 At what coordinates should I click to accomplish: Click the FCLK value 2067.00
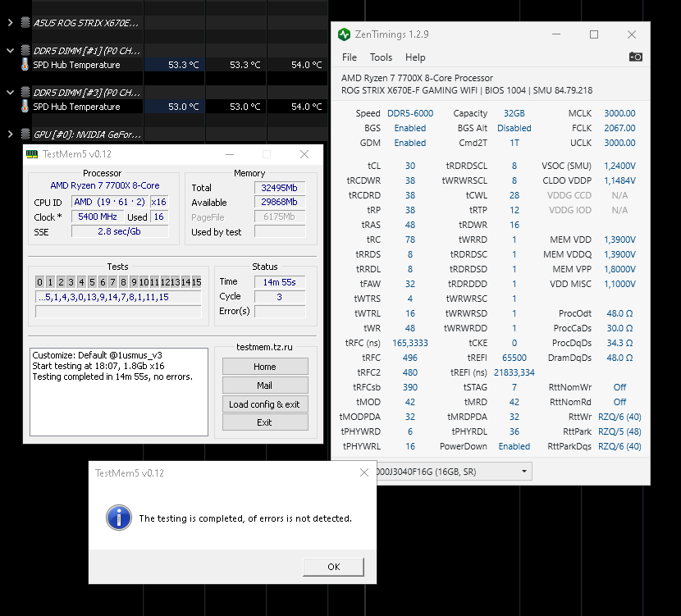coord(619,128)
